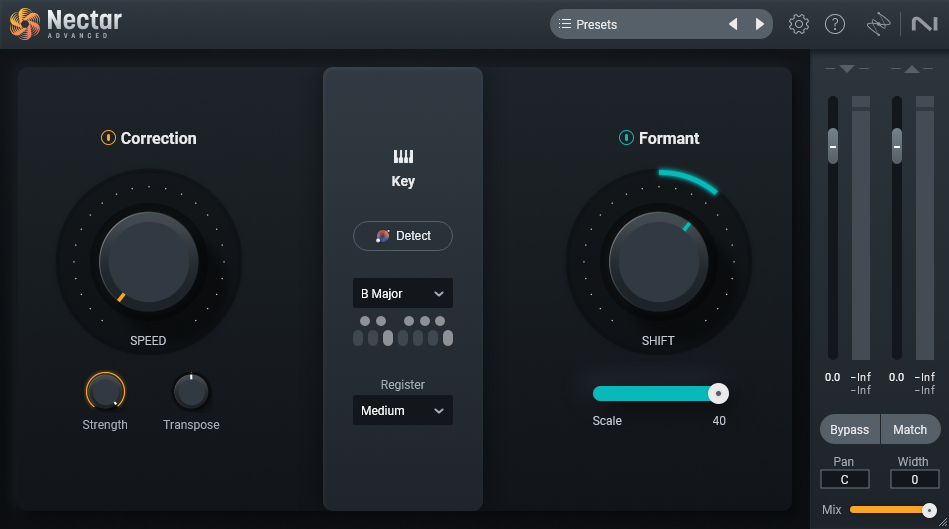The height and width of the screenshot is (529, 949).
Task: Click the Width value field 0
Action: pos(915,479)
